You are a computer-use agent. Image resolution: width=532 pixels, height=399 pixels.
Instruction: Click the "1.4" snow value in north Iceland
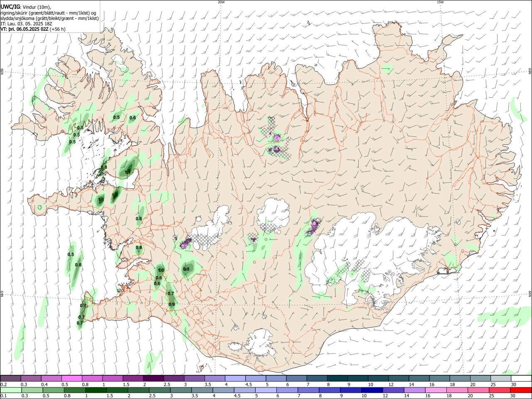pyautogui.click(x=275, y=149)
